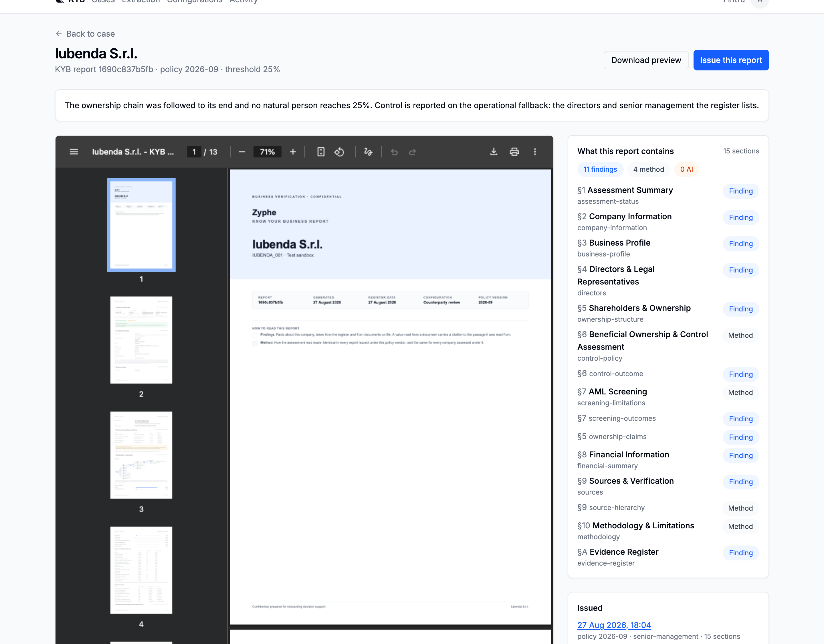Open §10 Methodology & Limitations section
The width and height of the screenshot is (824, 644).
pos(668,531)
